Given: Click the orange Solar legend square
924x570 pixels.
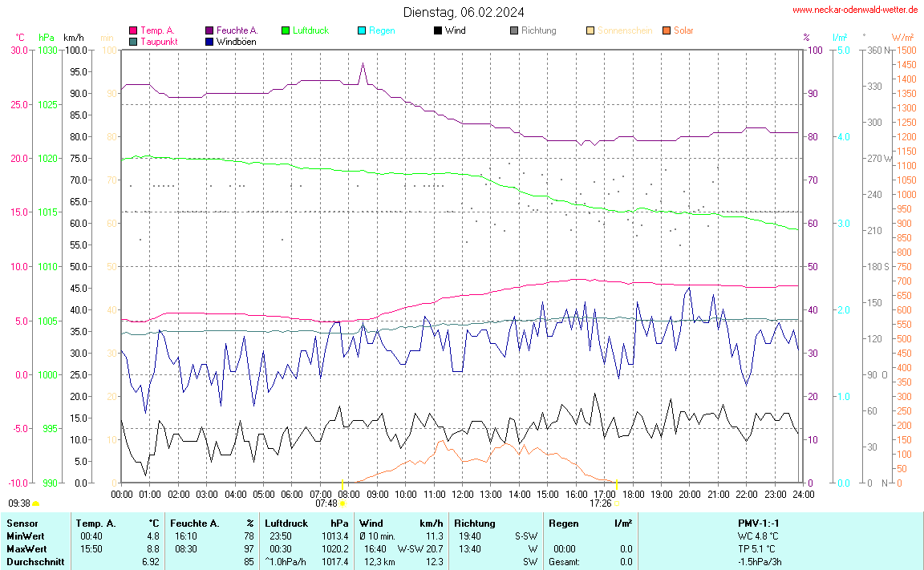Looking at the screenshot, I should coord(667,30).
